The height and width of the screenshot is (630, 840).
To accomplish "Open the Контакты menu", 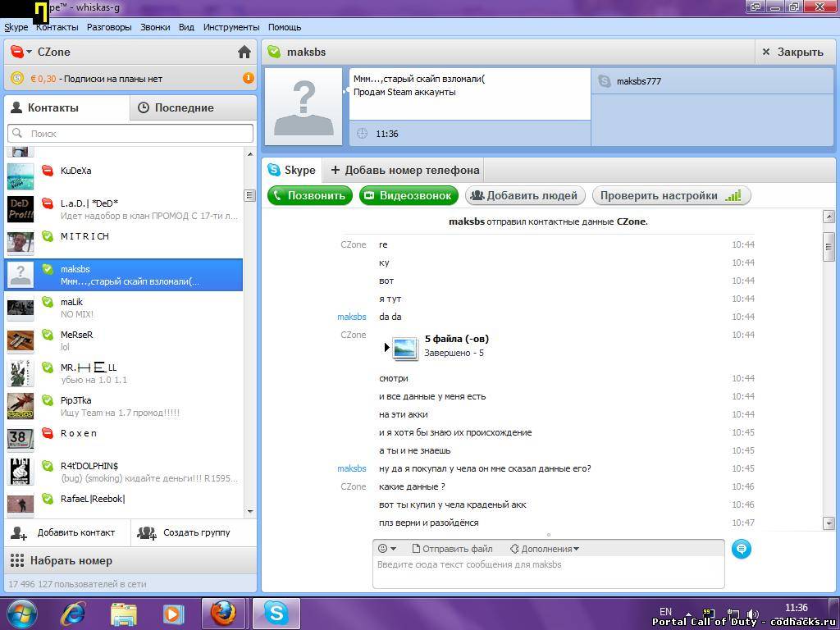I will [57, 27].
